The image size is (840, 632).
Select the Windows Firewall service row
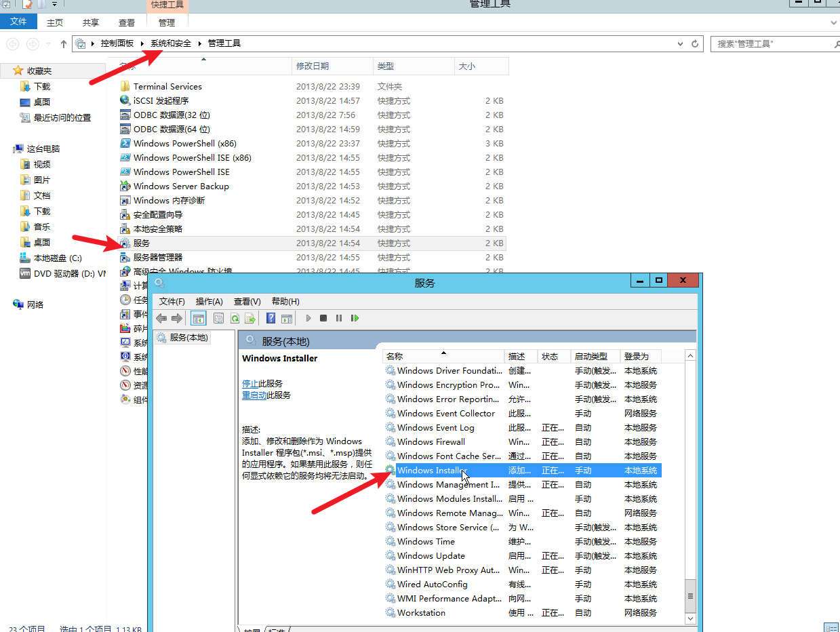tap(522, 441)
